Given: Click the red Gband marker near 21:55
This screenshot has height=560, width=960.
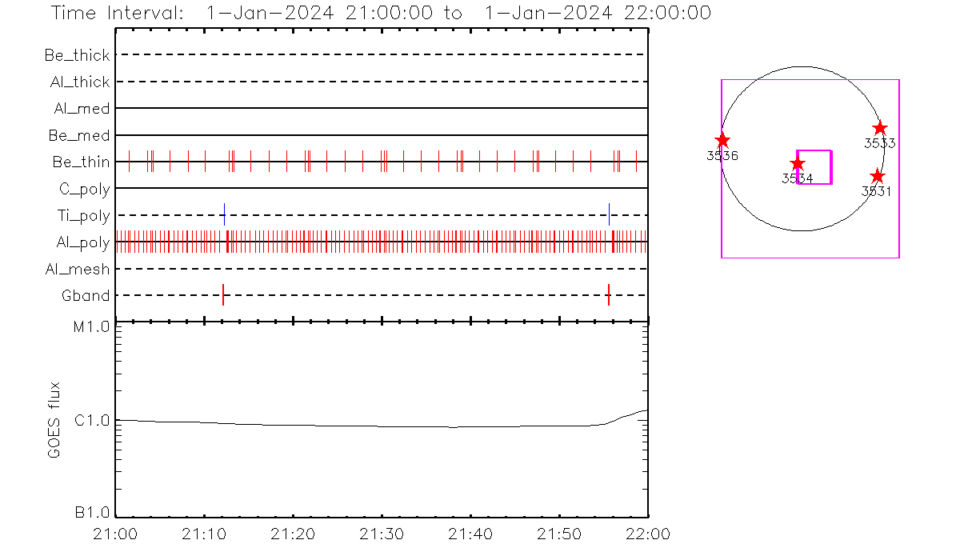Looking at the screenshot, I should pyautogui.click(x=609, y=295).
